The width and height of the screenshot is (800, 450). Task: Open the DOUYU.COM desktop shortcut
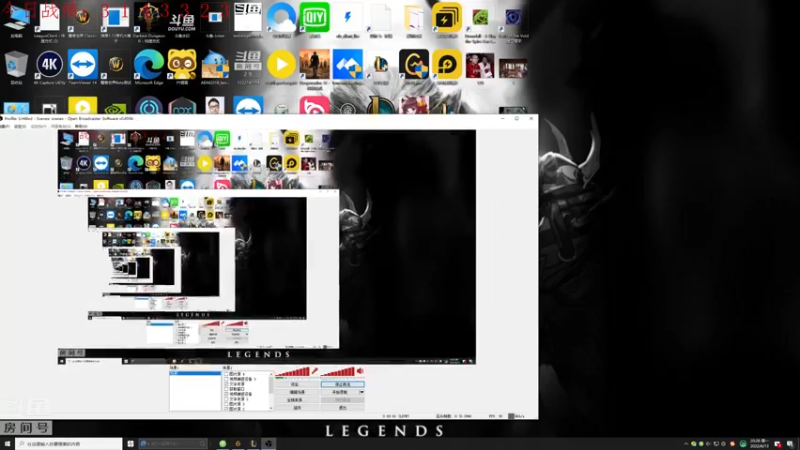tap(182, 20)
